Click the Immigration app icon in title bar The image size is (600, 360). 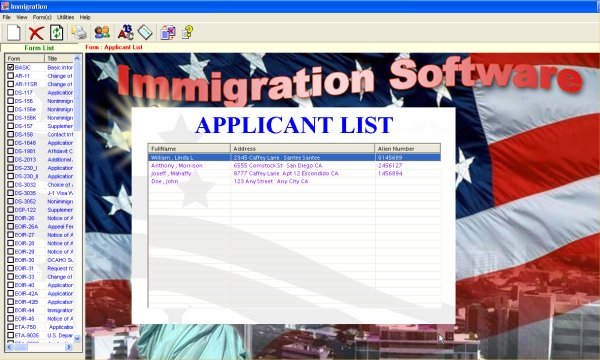pos(5,6)
